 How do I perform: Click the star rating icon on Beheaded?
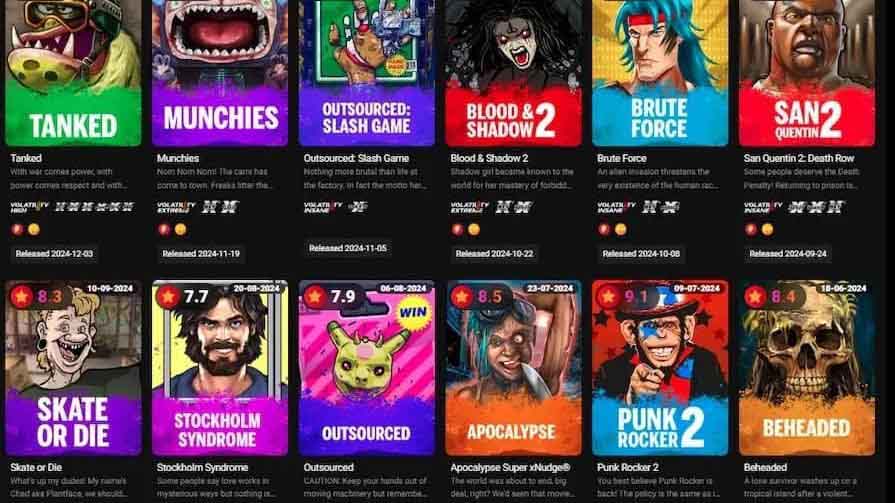(755, 296)
